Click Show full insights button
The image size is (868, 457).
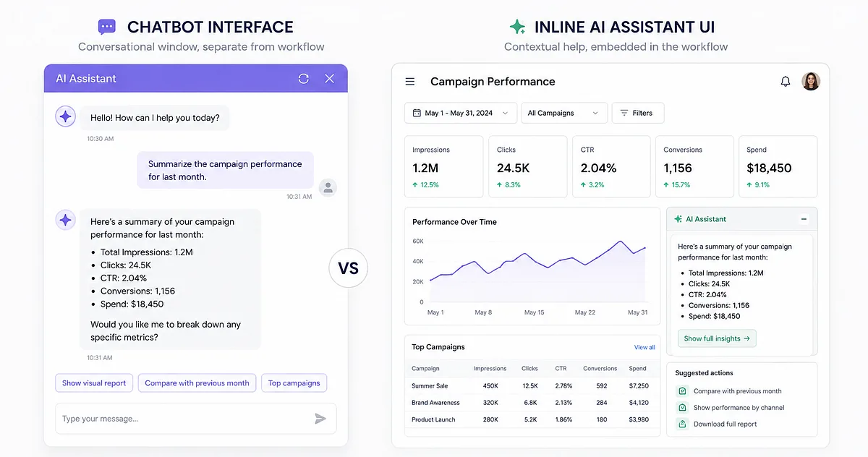click(717, 338)
